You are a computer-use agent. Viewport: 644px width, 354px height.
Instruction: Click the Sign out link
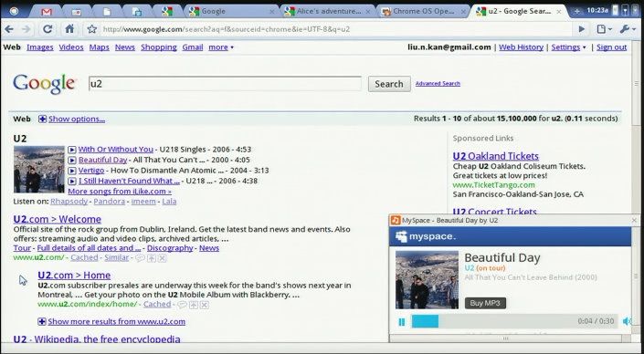[611, 47]
